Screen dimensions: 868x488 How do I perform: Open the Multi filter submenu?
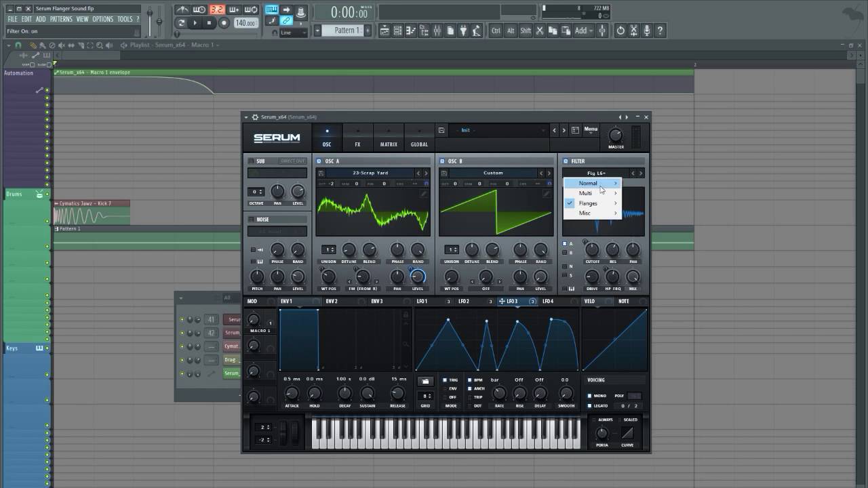coord(593,193)
